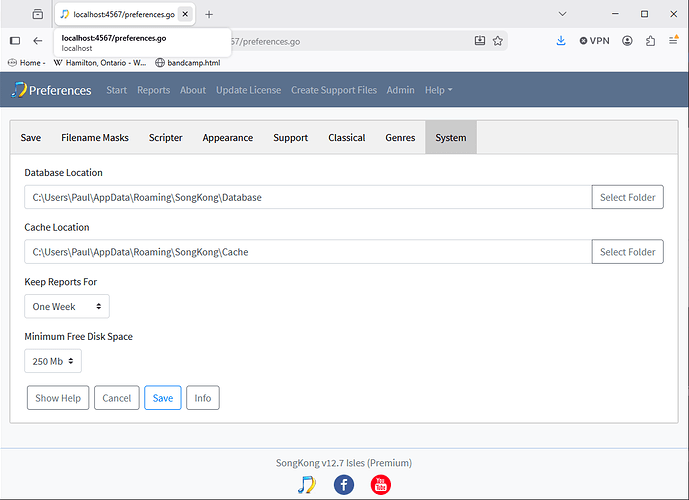689x500 pixels.
Task: Go back with the browser arrow
Action: (38, 41)
